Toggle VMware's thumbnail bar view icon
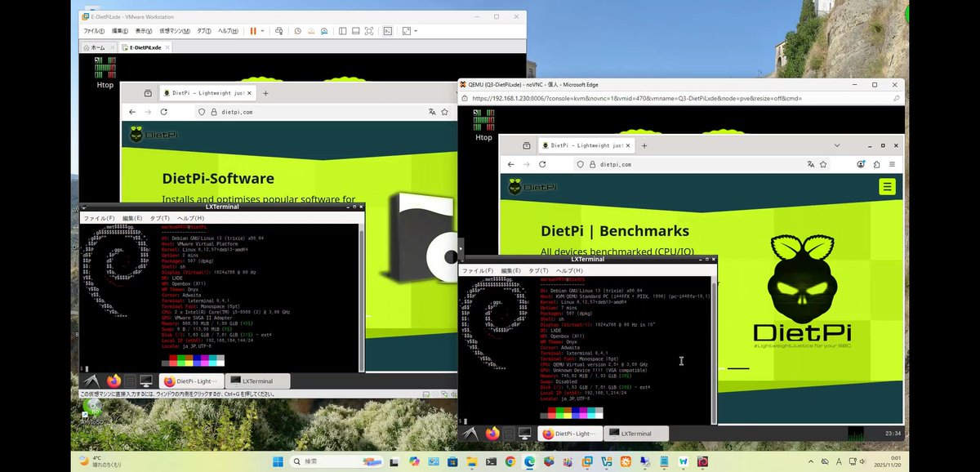 pos(354,31)
